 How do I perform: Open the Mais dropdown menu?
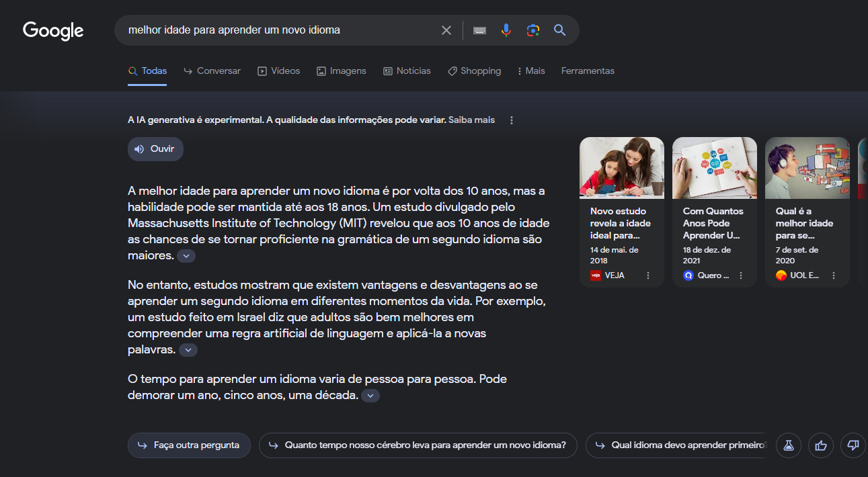(531, 71)
